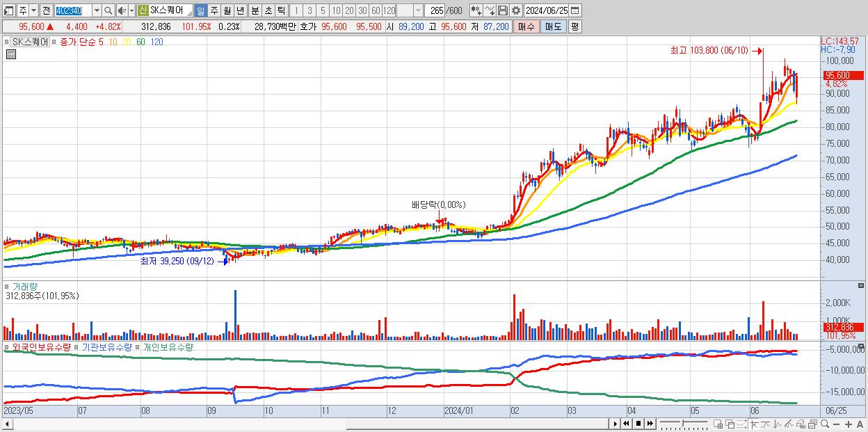Open chart settings gear icon
The image size is (868, 432).
(515, 10)
